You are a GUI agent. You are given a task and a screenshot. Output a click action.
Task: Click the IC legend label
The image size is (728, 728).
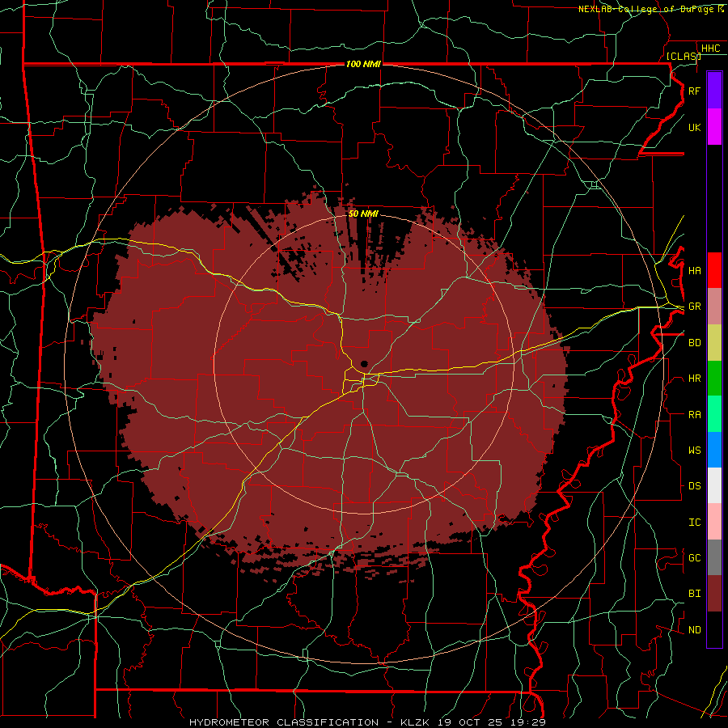click(694, 523)
